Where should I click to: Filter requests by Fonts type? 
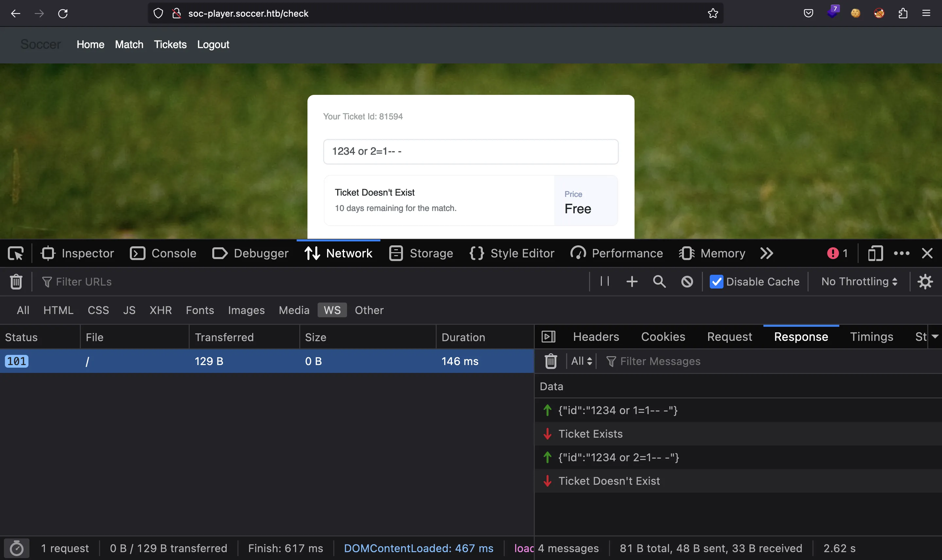[200, 310]
